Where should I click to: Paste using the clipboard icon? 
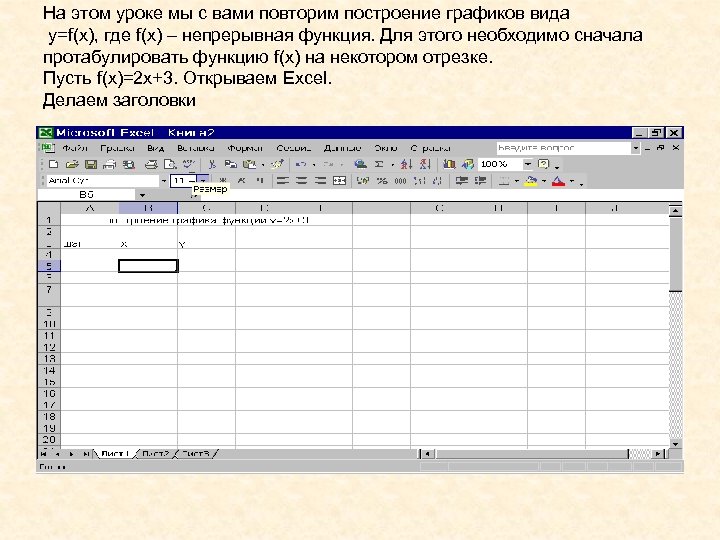coord(249,164)
